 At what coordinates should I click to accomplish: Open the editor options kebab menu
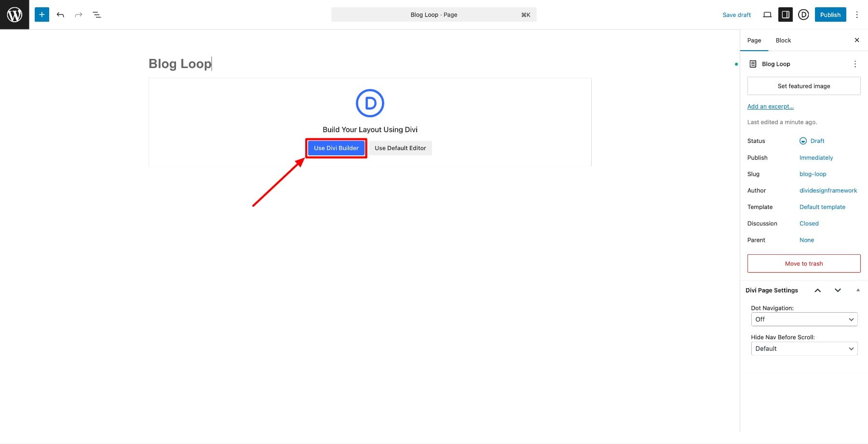(857, 14)
